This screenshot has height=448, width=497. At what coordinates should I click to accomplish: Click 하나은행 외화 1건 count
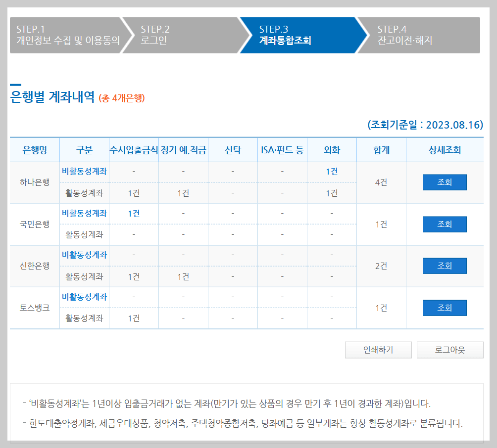click(x=332, y=172)
